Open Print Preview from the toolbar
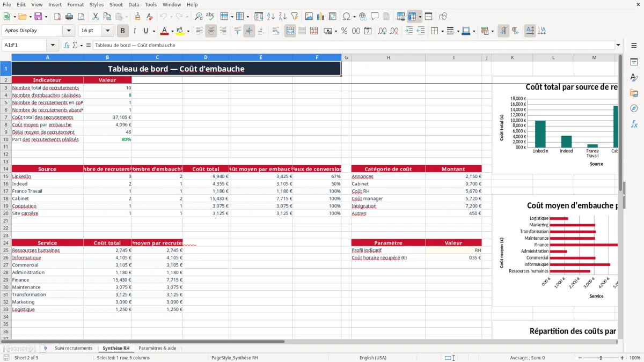This screenshot has width=644, height=362. tap(80, 17)
